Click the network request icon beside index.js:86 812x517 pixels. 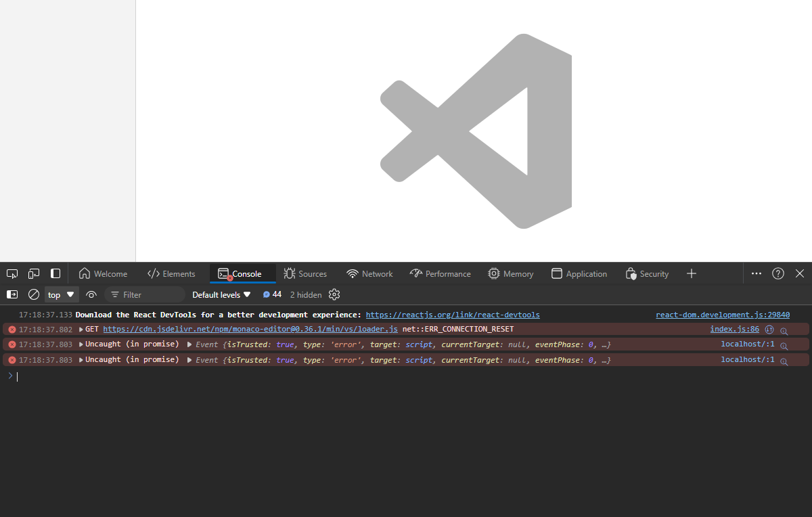769,330
